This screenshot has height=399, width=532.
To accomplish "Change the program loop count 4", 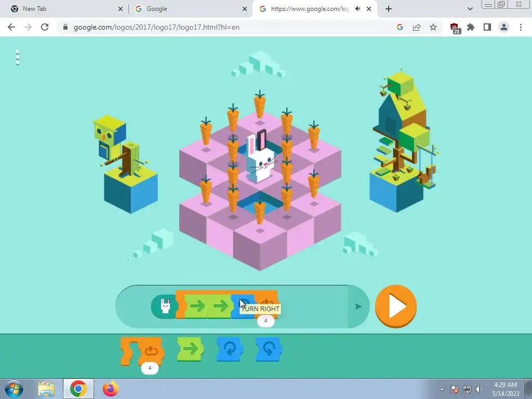I will click(x=265, y=321).
